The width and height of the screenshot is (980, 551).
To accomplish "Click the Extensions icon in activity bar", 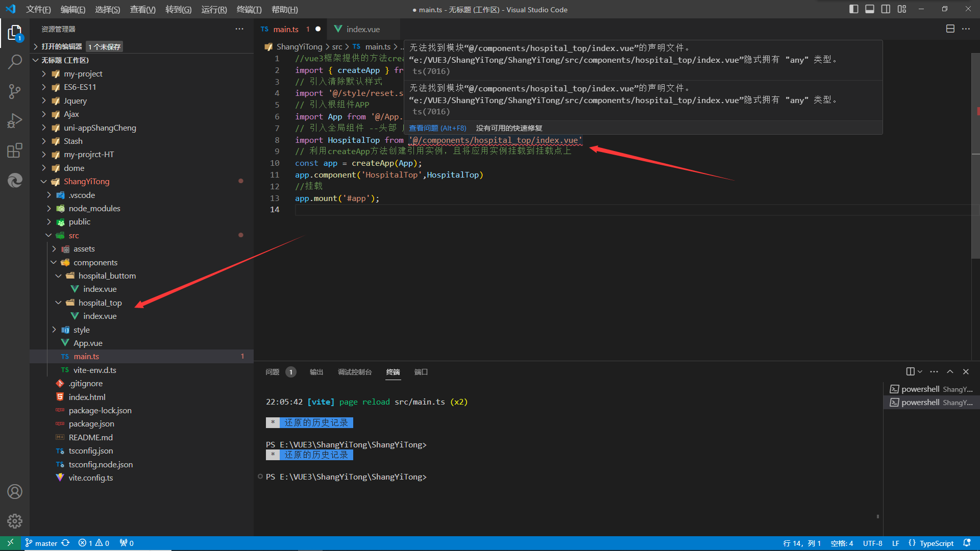I will click(15, 150).
